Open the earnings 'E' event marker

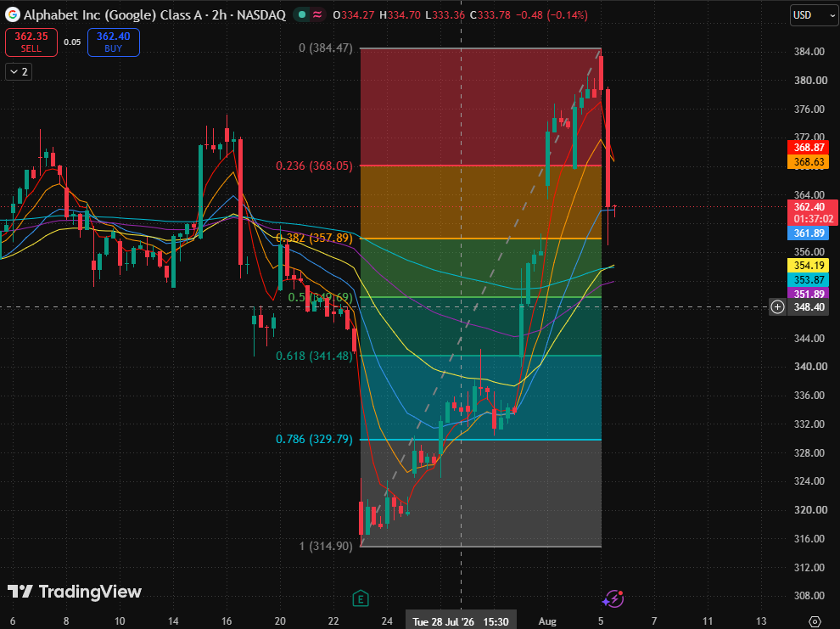[361, 598]
